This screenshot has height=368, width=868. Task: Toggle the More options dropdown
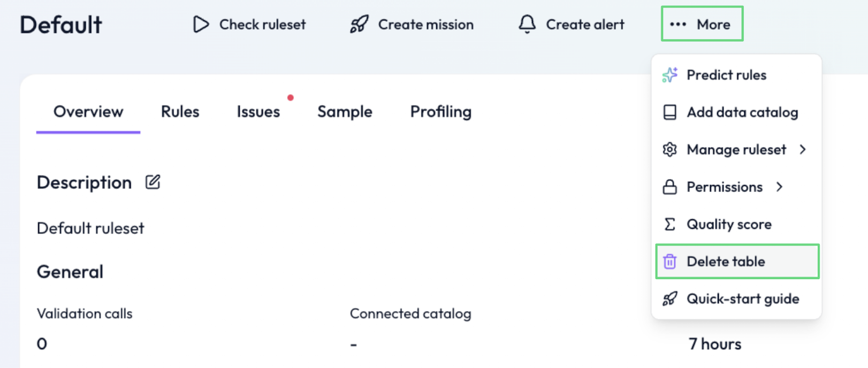pyautogui.click(x=702, y=24)
